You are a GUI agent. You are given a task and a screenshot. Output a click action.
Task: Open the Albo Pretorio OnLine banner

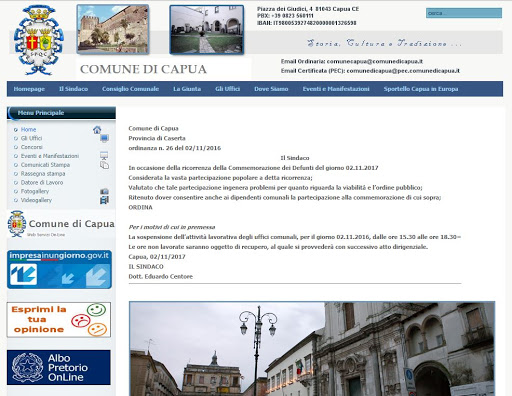(x=59, y=367)
